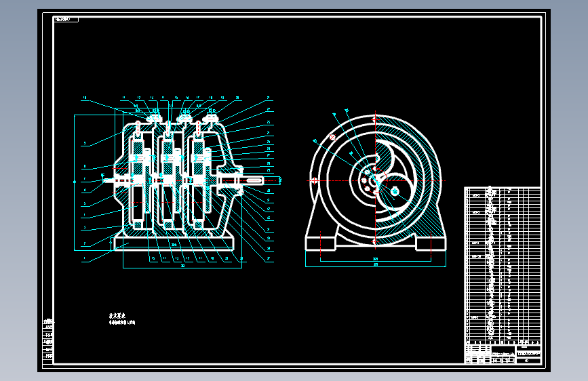Select the drawing number box in the frame's top-left corner
This screenshot has width=588, height=381.
click(x=66, y=19)
